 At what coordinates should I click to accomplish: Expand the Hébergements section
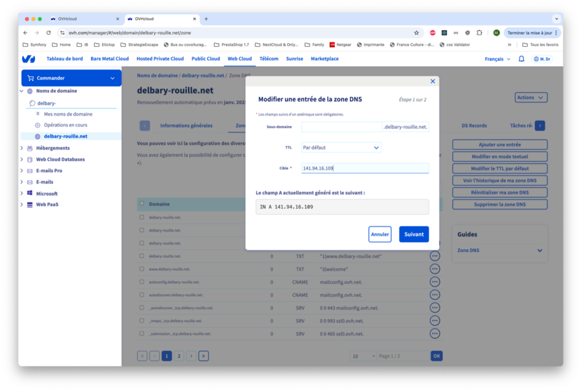pyautogui.click(x=22, y=148)
